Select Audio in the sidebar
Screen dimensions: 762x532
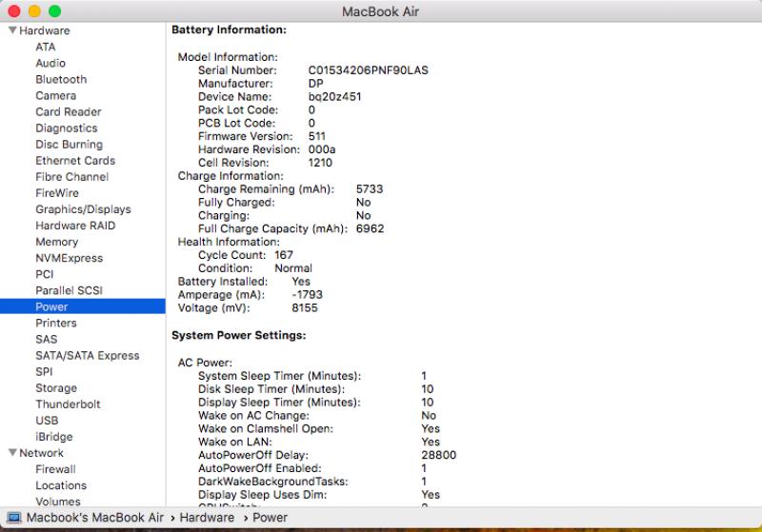tap(50, 63)
